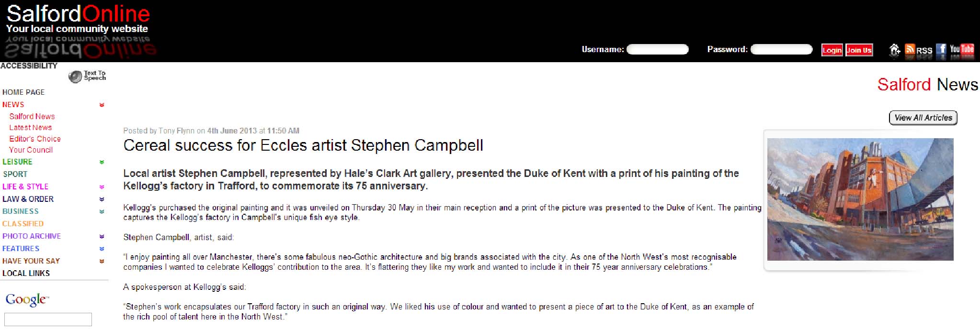The height and width of the screenshot is (330, 980).
Task: Expand the LIFE & STYLE section arrow
Action: click(102, 187)
